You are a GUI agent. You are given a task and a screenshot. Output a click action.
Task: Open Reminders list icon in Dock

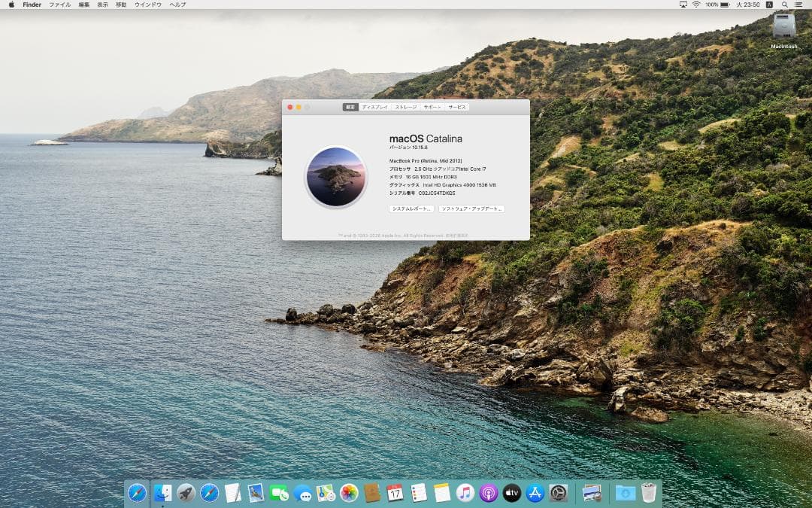point(419,492)
